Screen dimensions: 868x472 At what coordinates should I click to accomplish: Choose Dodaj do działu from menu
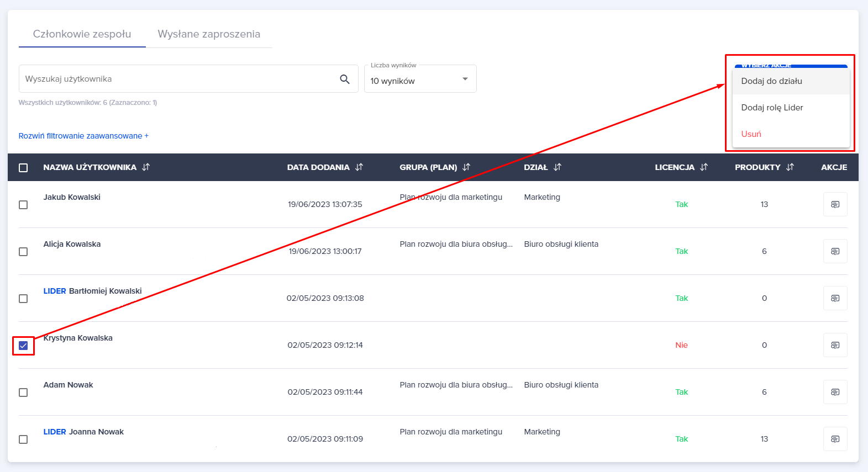pos(771,81)
